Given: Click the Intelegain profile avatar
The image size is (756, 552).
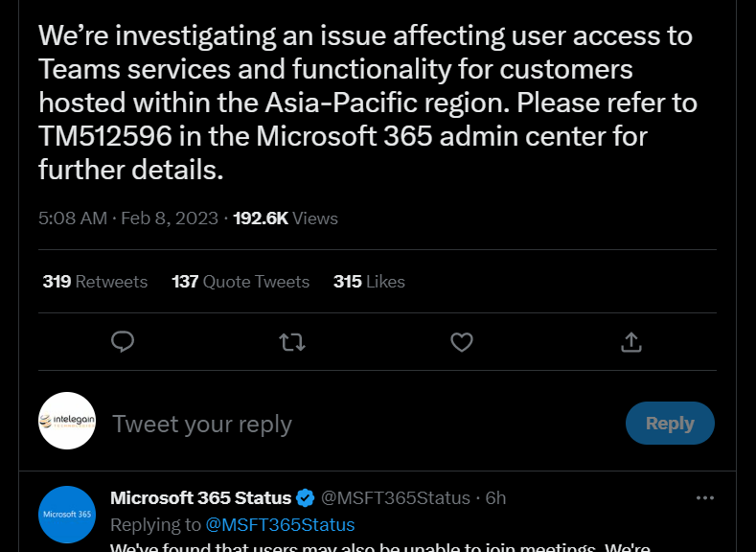Looking at the screenshot, I should (x=67, y=421).
